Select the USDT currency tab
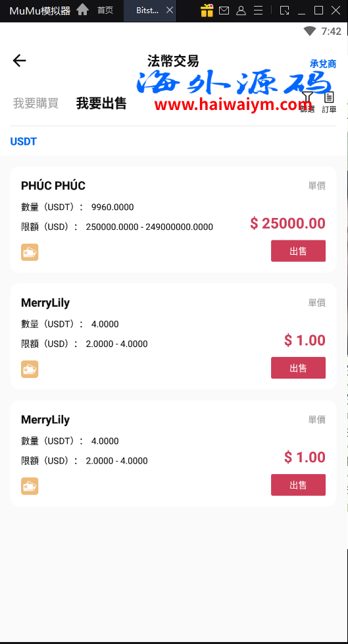Image resolution: width=348 pixels, height=644 pixels. [24, 142]
